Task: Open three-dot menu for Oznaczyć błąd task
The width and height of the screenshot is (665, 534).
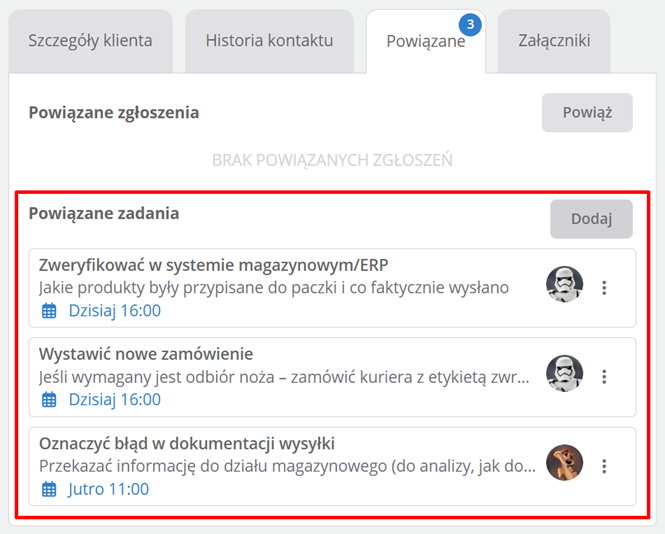Action: pos(604,466)
